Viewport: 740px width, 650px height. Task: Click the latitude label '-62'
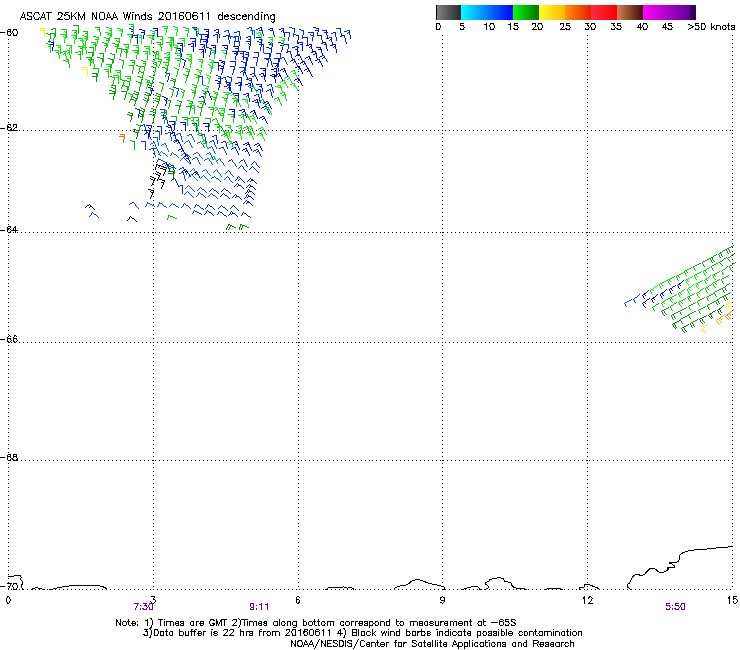pyautogui.click(x=10, y=128)
